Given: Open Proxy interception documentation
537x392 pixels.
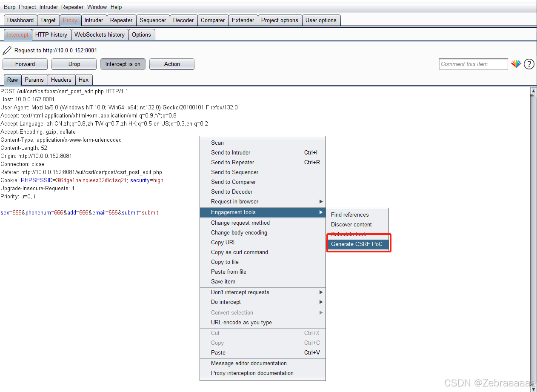Looking at the screenshot, I should click(x=263, y=373).
